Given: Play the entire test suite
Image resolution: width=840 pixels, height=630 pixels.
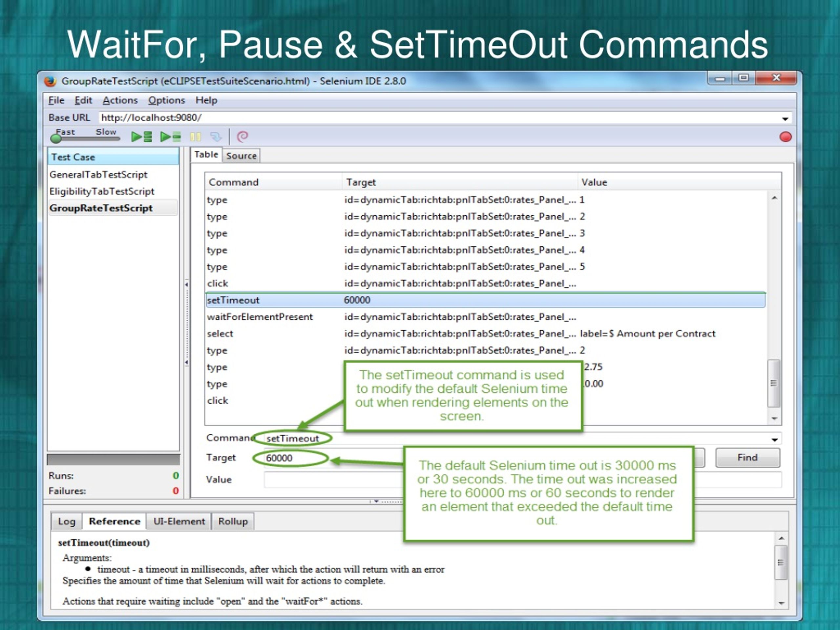Looking at the screenshot, I should point(142,137).
